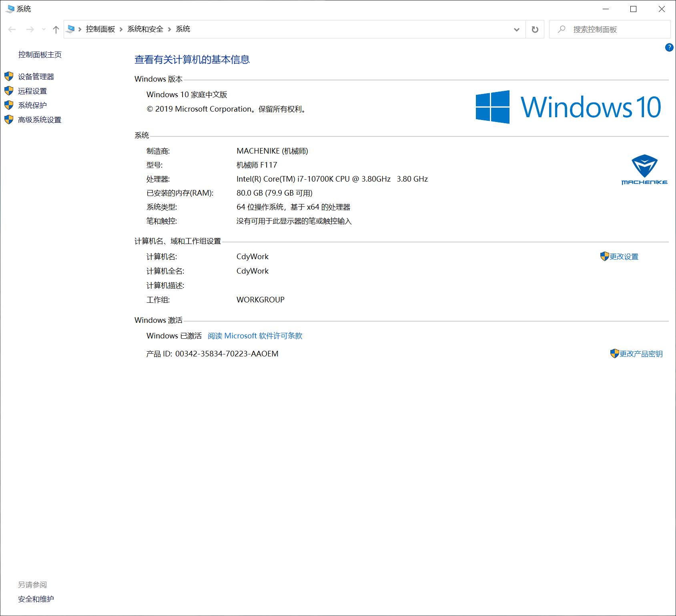
Task: Open the address bar history dropdown
Action: [517, 30]
